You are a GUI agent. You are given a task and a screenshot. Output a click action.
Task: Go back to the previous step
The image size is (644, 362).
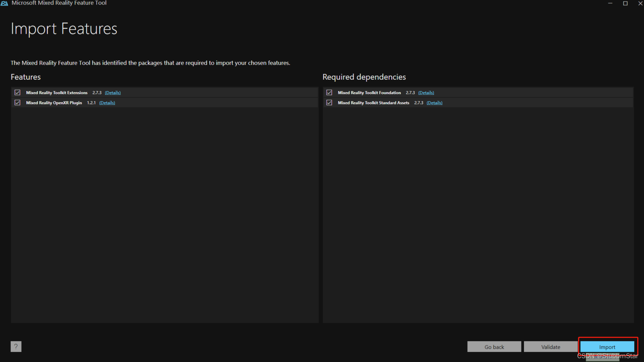[x=494, y=347]
